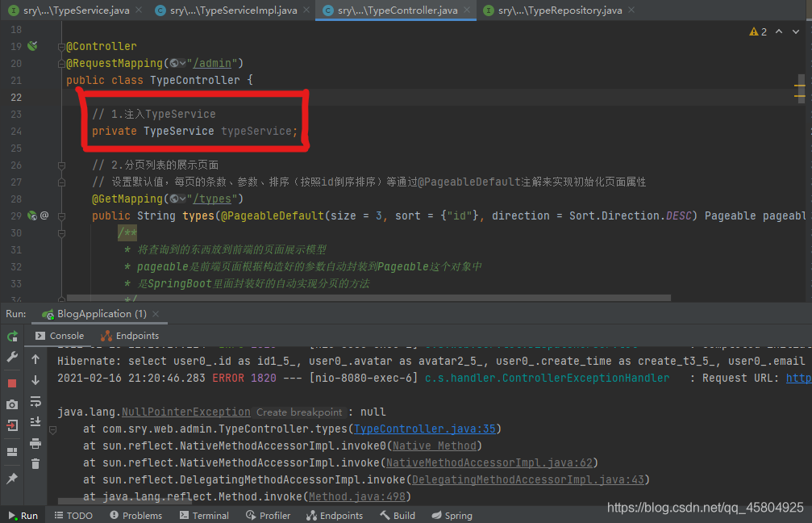Screen dimensions: 812x523
Task: Switch to the TypeService.java editor tab
Action: coord(69,10)
